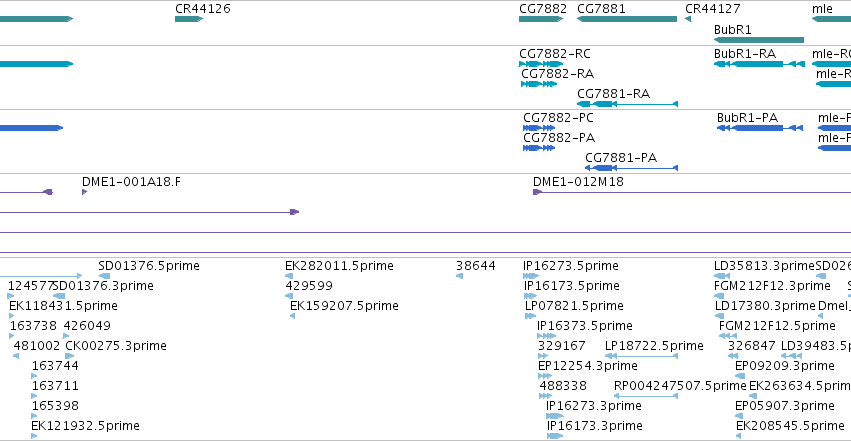Click the 481002 feature
Viewport: 851px width, 441px height.
pyautogui.click(x=16, y=356)
